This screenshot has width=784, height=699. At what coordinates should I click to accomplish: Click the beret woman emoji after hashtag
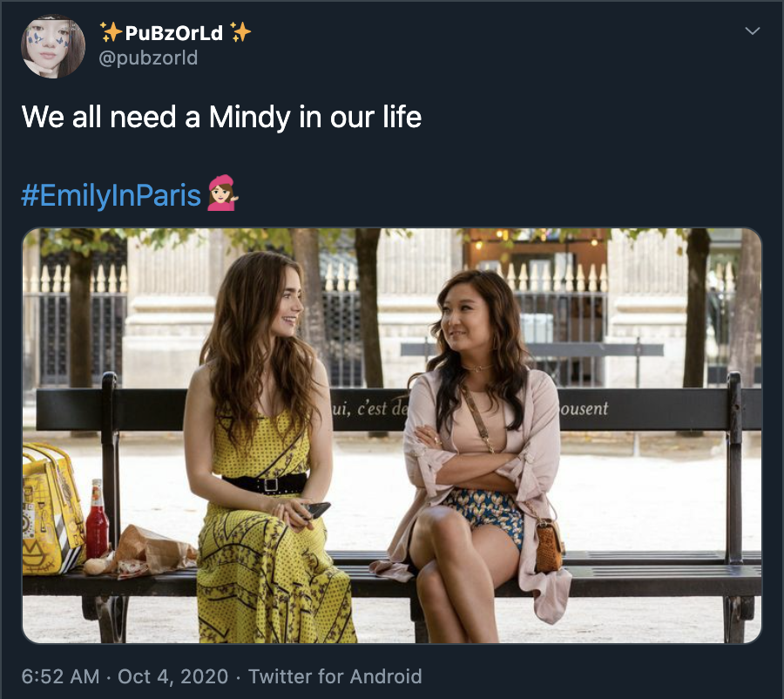point(222,193)
